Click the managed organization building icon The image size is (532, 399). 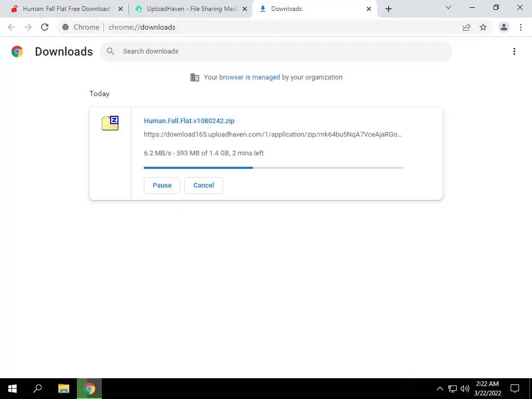point(195,77)
